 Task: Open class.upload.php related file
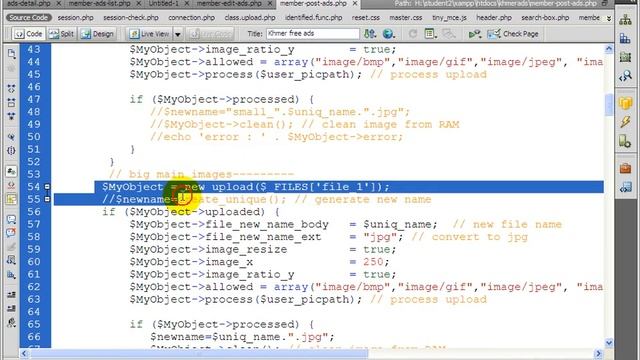tap(250, 18)
